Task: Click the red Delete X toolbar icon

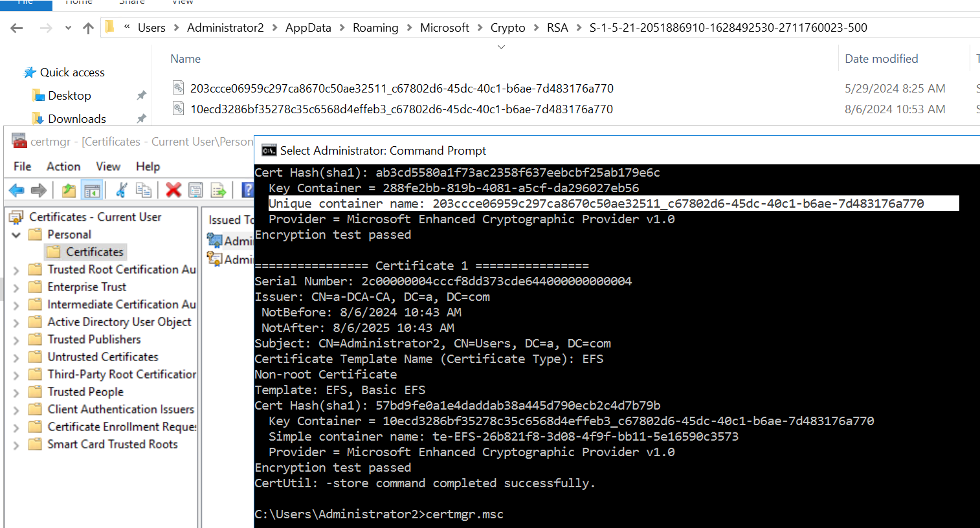Action: [172, 190]
